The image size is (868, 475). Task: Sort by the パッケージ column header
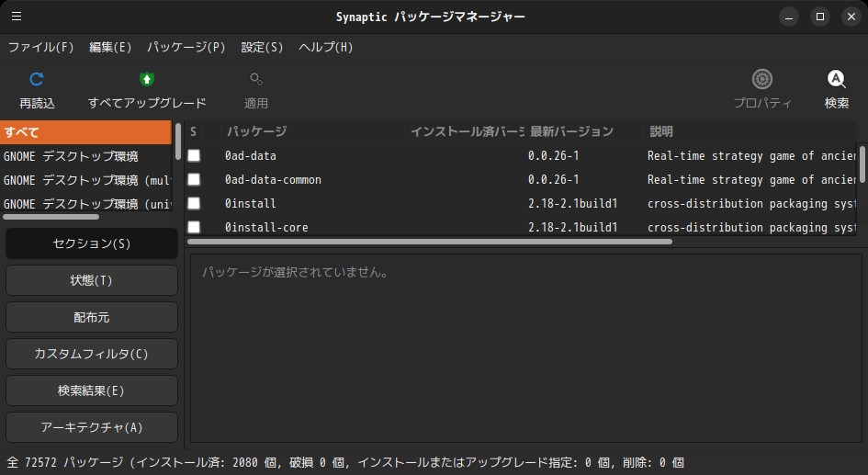pos(312,132)
